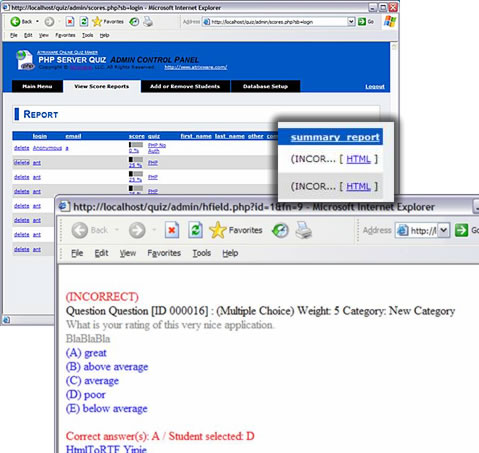479x453 pixels.
Task: Open View menu in scores.php window
Action: [x=43, y=35]
